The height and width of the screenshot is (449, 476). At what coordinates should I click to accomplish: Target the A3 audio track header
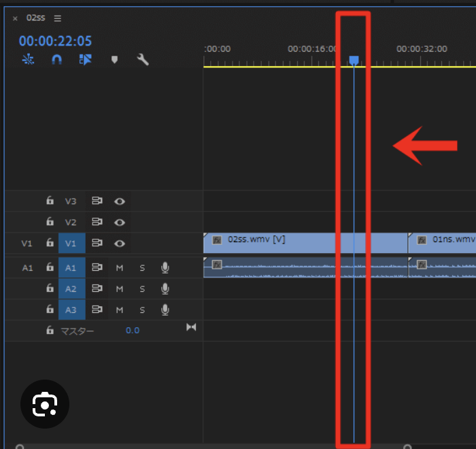click(x=71, y=310)
